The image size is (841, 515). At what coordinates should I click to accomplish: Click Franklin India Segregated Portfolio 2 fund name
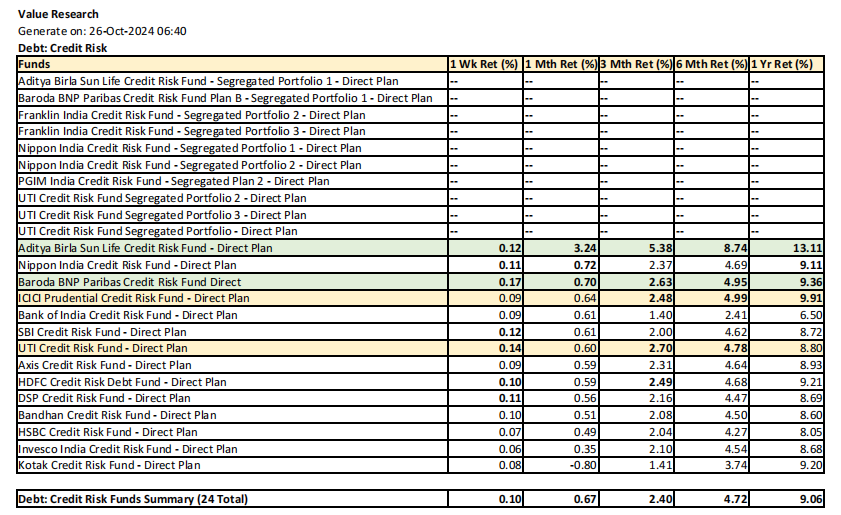click(x=191, y=115)
